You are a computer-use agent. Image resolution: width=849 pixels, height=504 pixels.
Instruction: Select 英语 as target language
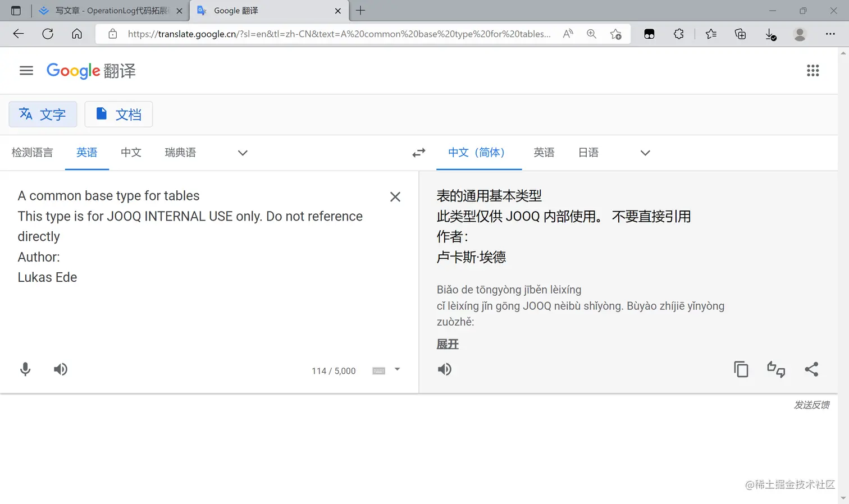[544, 153]
